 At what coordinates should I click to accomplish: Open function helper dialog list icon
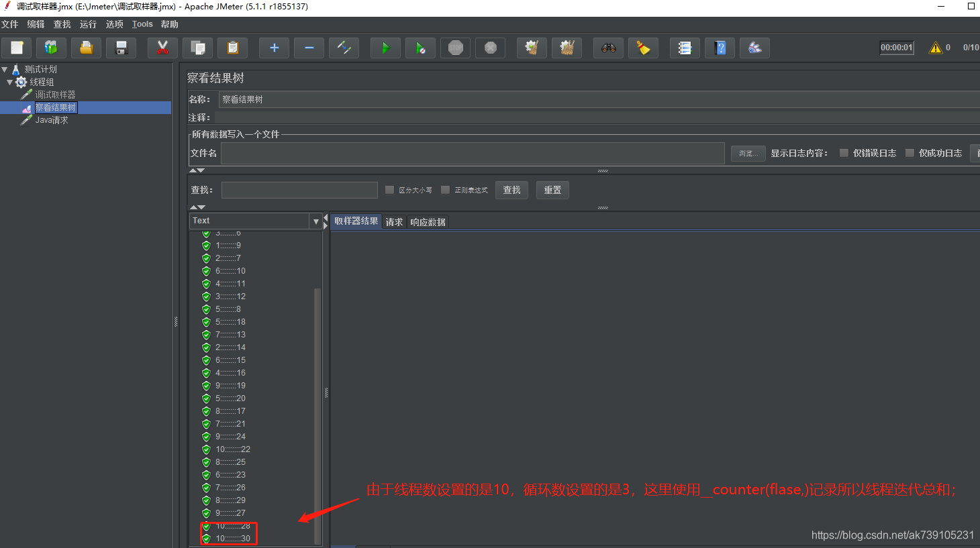(x=685, y=48)
